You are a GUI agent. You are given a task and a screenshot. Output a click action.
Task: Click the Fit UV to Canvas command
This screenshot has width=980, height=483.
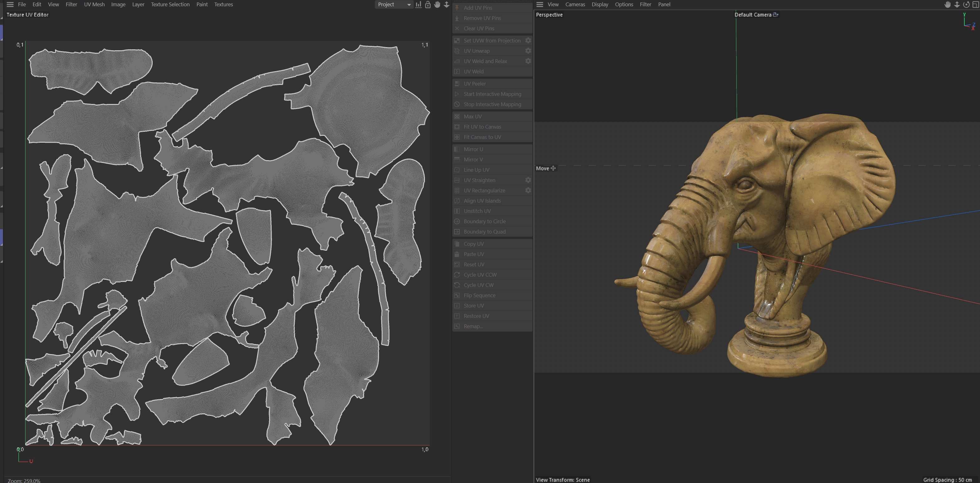click(482, 127)
